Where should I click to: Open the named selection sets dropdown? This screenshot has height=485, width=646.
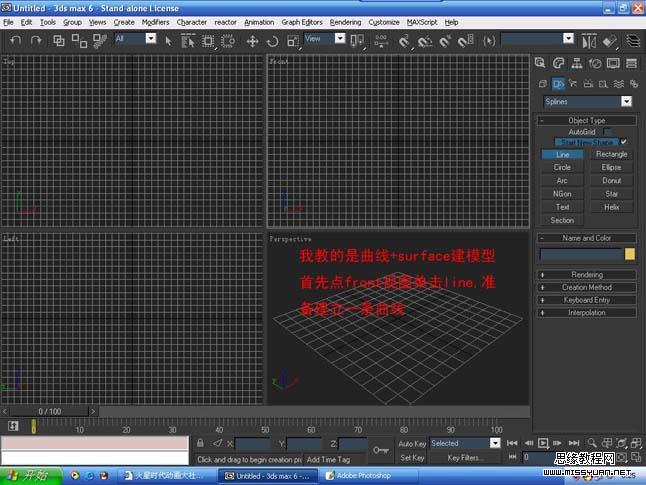[568, 38]
